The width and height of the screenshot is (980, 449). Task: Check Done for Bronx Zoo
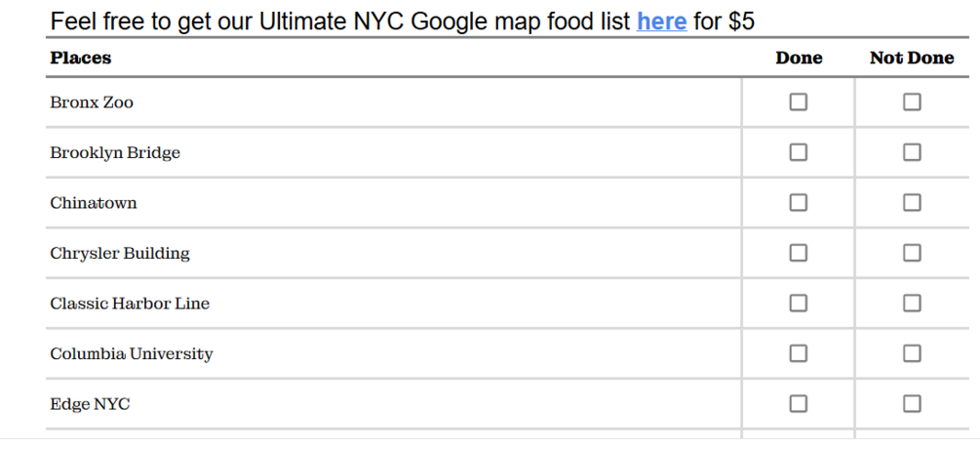coord(798,102)
